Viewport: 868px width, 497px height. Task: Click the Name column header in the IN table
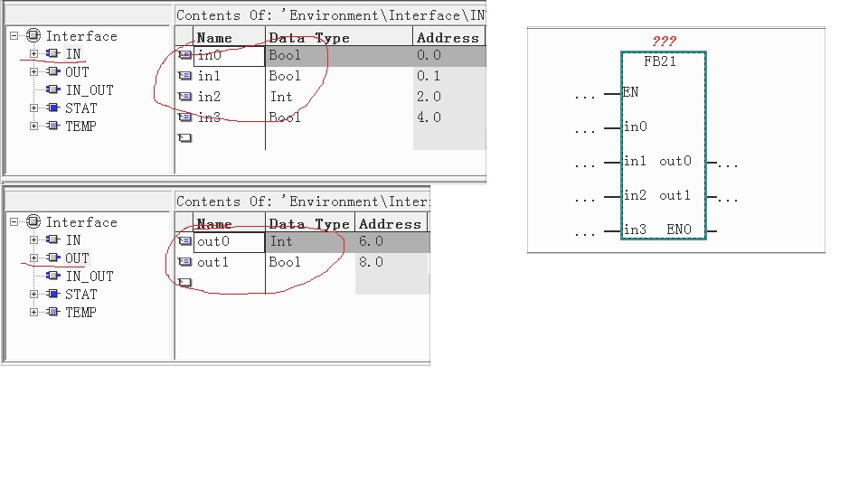click(229, 38)
